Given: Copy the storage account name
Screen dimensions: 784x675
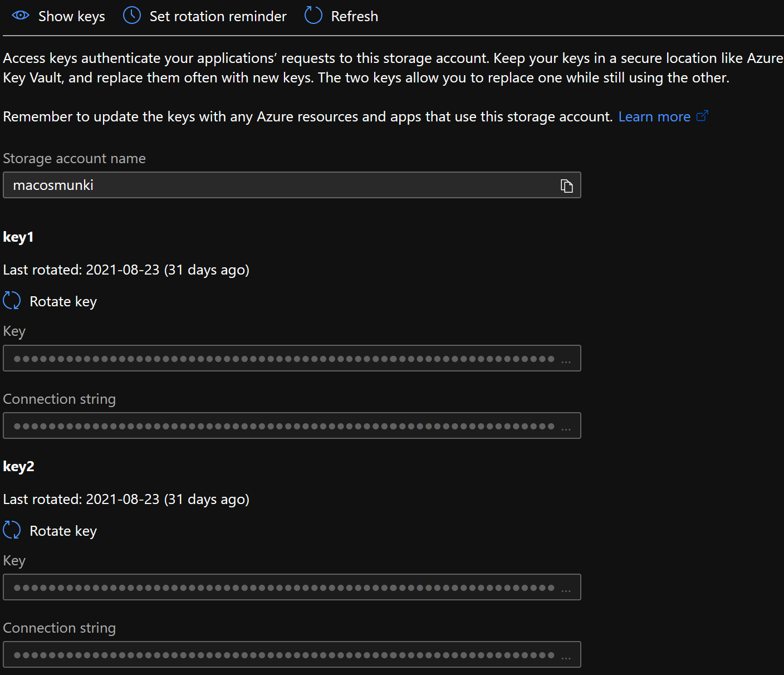Looking at the screenshot, I should (566, 186).
